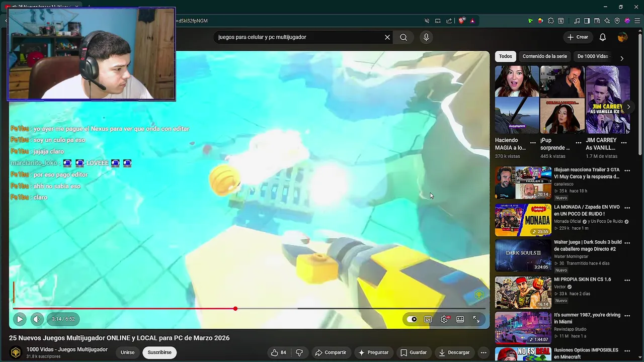Start voice search with microphone icon
The width and height of the screenshot is (644, 362).
(x=426, y=37)
